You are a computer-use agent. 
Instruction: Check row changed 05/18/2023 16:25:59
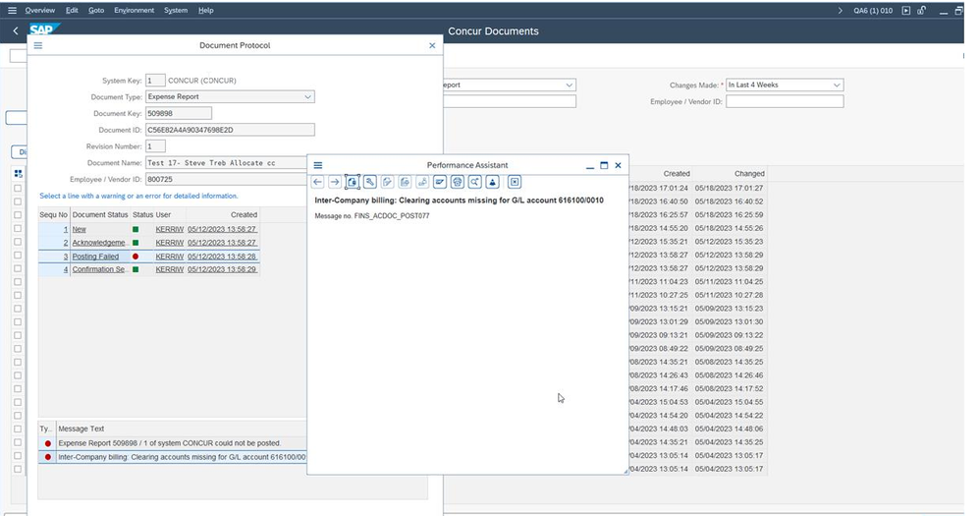(x=18, y=214)
